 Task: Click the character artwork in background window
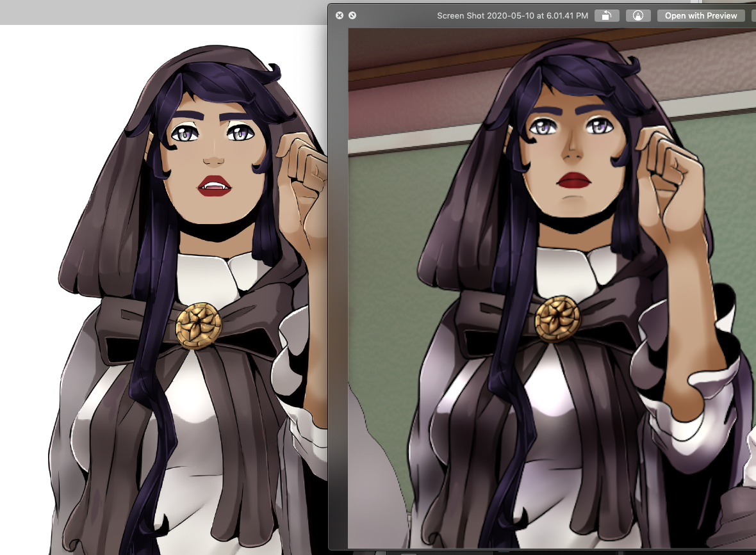tap(188, 300)
